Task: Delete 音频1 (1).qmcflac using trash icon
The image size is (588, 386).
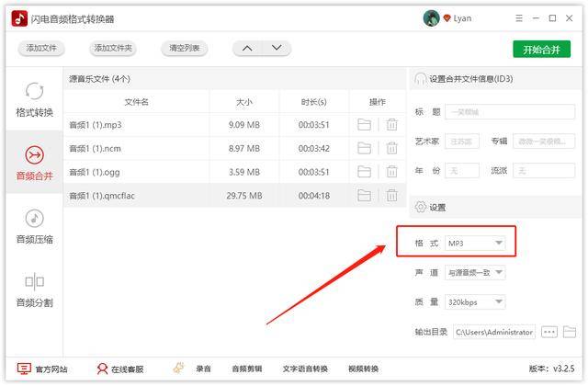Action: point(391,195)
